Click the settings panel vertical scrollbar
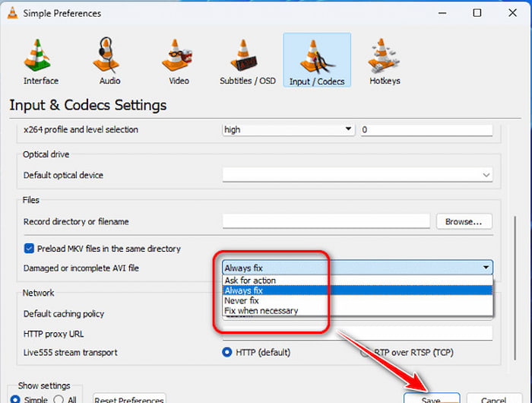The width and height of the screenshot is (532, 403). click(515, 287)
